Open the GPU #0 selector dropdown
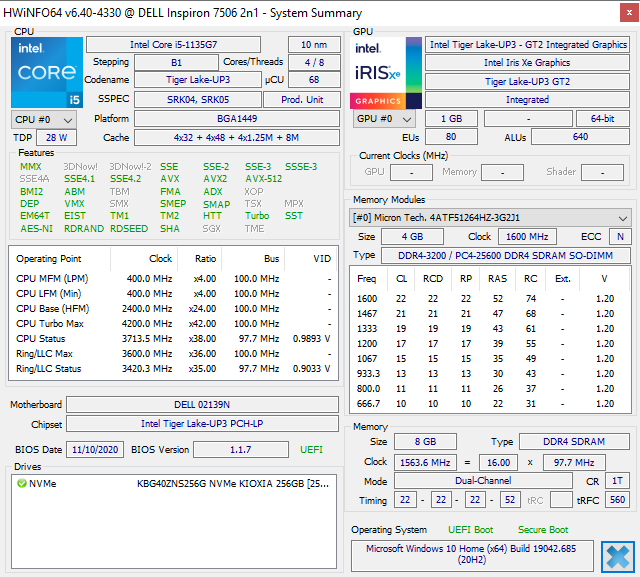This screenshot has height=577, width=640. tap(384, 119)
